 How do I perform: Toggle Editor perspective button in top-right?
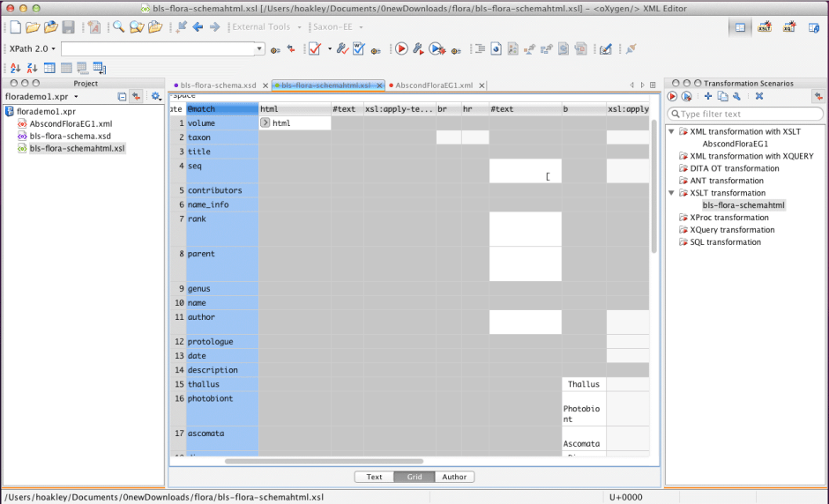pos(740,27)
